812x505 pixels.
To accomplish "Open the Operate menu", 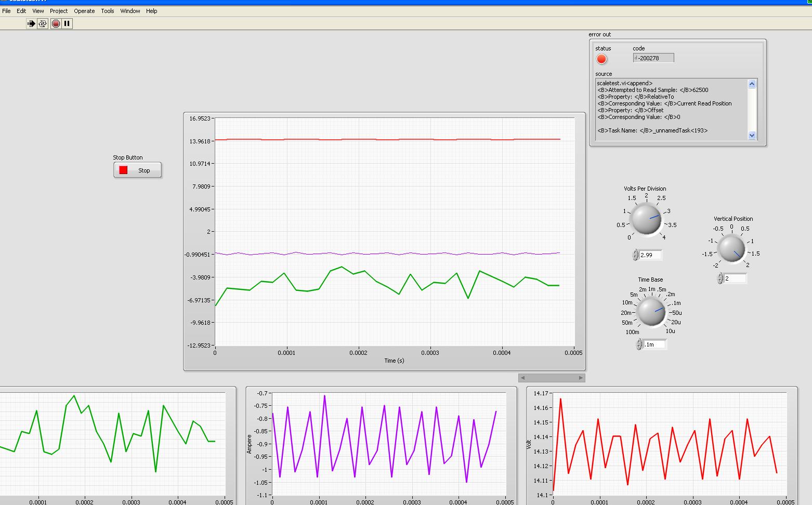I will point(84,11).
